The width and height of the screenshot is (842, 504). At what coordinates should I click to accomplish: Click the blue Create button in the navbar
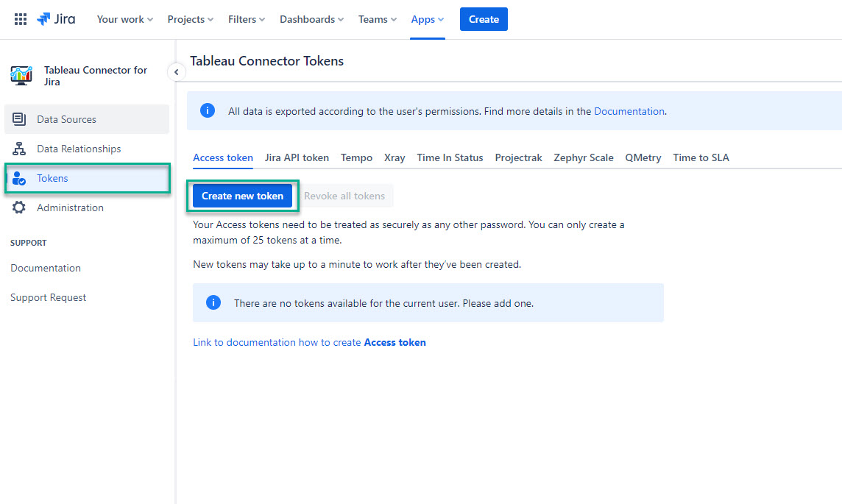click(484, 19)
